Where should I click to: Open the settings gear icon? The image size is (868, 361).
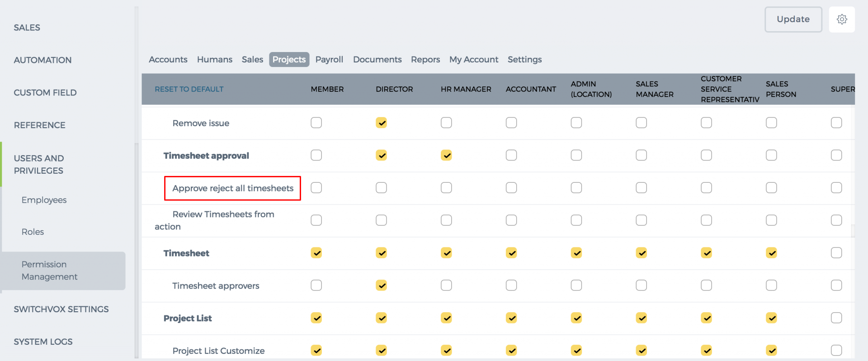coord(841,19)
